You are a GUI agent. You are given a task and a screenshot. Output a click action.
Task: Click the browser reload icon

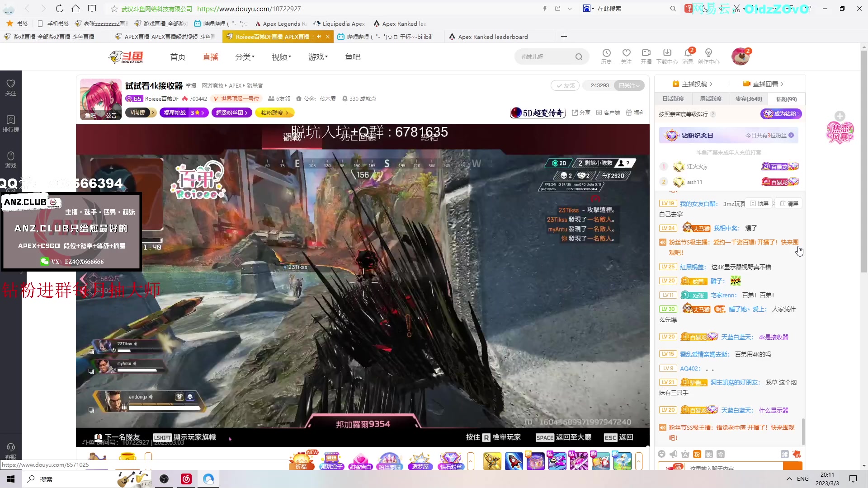(59, 9)
